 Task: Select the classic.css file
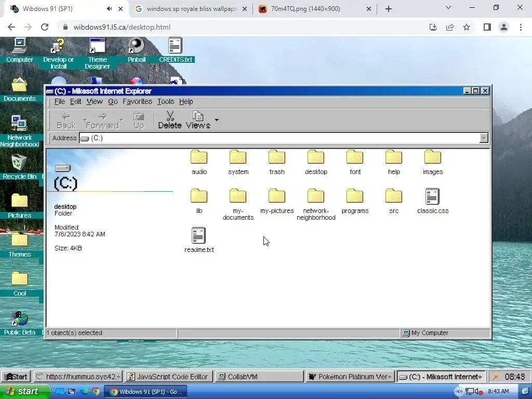point(433,202)
